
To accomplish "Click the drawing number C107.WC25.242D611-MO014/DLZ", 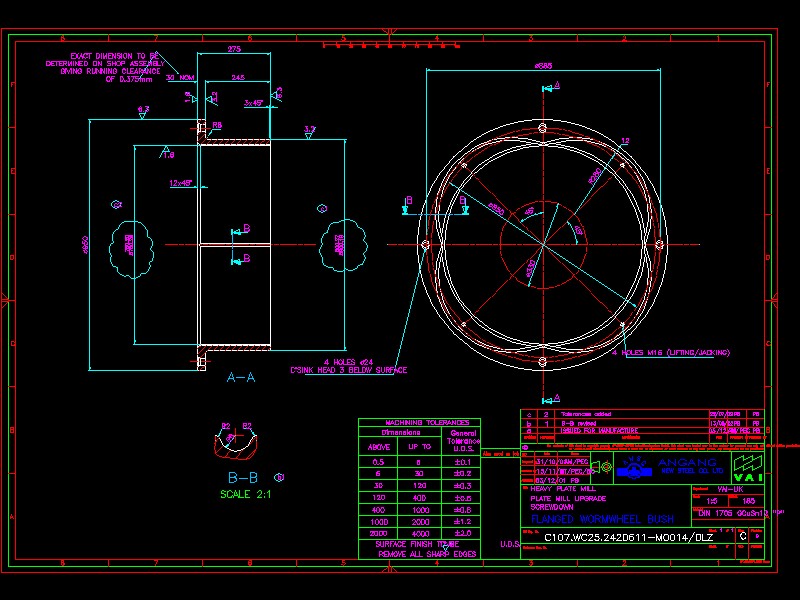I will (629, 536).
